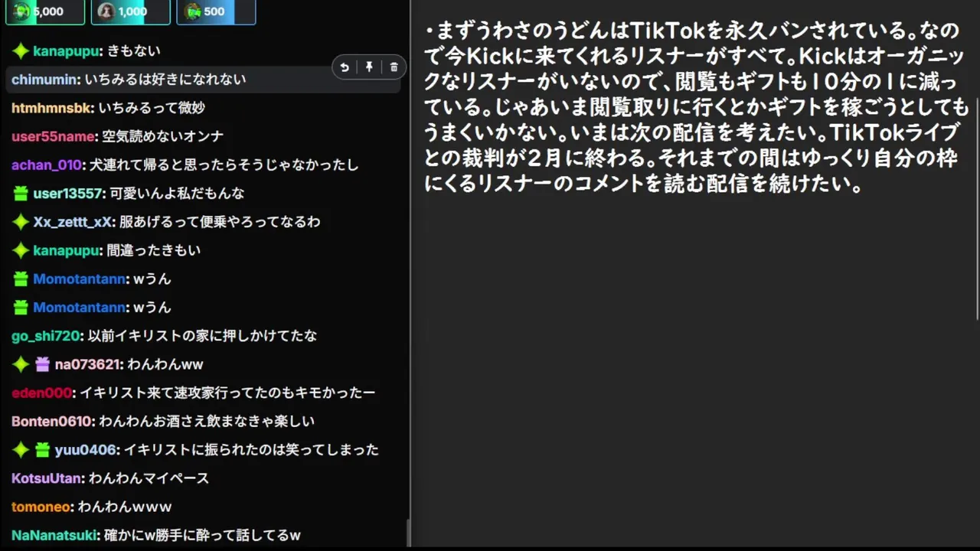The image size is (980, 551).
Task: Click the star badge beside kanapupu's きもない message
Action: tap(21, 51)
